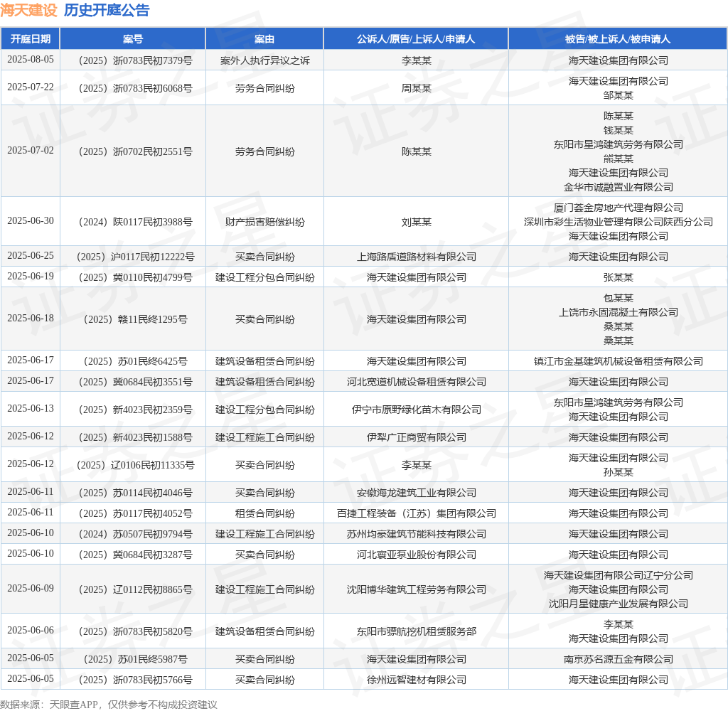Select the plaintiff "沈阳博华建筑工程劳务有限公司"

[416, 589]
